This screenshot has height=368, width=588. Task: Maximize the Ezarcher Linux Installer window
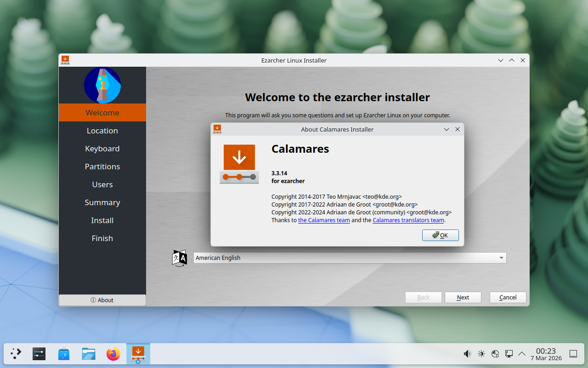pyautogui.click(x=512, y=60)
